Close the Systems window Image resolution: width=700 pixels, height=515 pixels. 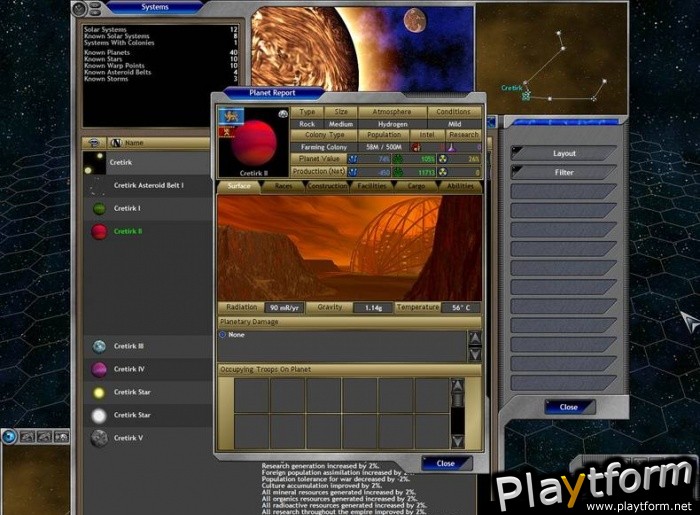[x=569, y=407]
